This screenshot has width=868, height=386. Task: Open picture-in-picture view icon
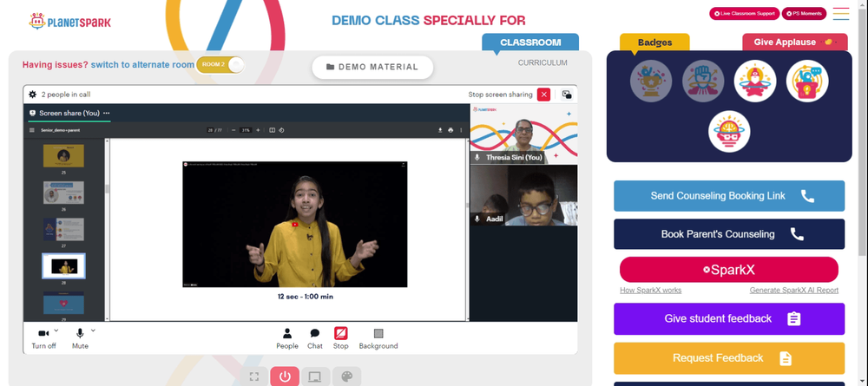pyautogui.click(x=567, y=95)
